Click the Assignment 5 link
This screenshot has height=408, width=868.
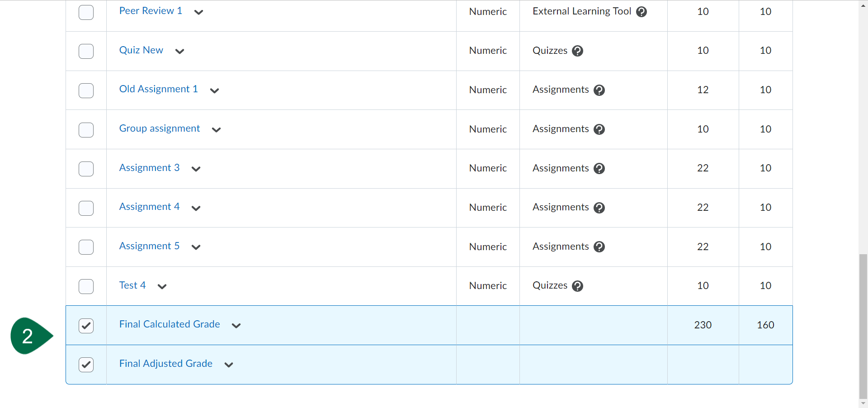pos(149,246)
